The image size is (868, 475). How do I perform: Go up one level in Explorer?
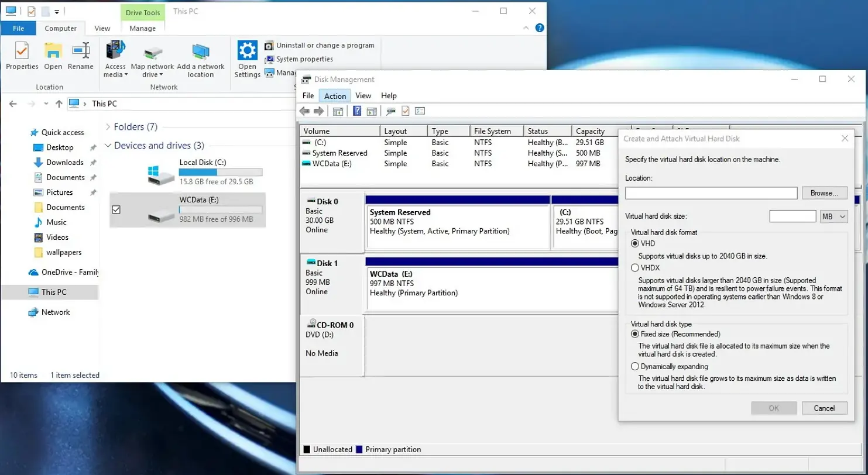[59, 104]
